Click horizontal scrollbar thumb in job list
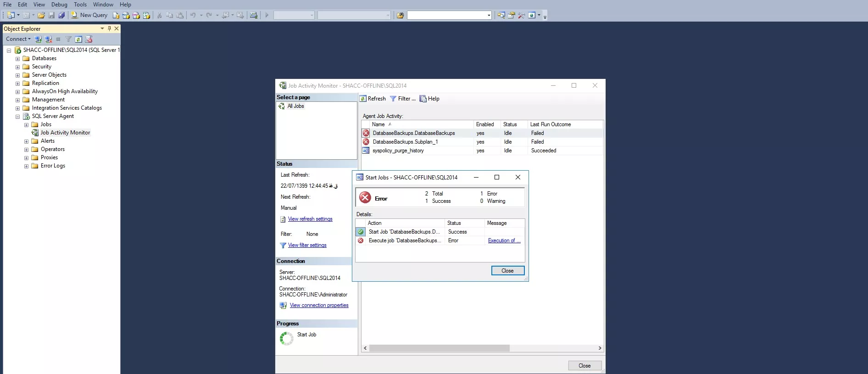868x374 pixels. click(x=440, y=348)
